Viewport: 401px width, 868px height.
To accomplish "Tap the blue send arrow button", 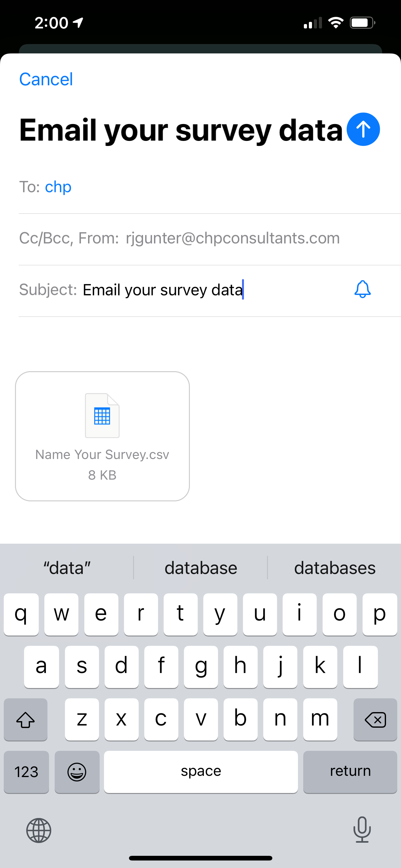I will pyautogui.click(x=363, y=129).
